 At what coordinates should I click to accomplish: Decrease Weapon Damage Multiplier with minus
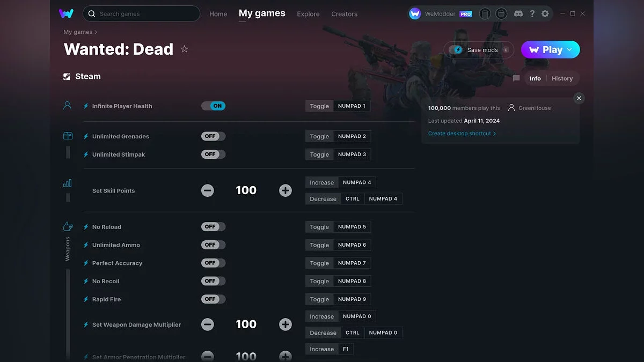[208, 324]
